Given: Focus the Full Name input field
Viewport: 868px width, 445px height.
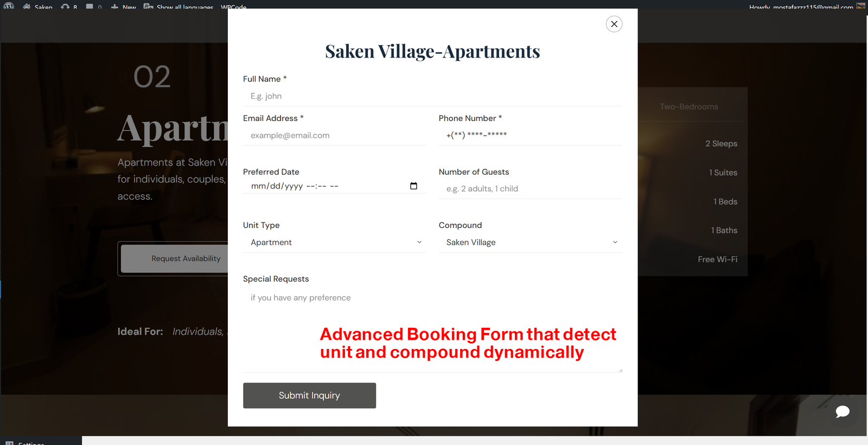Looking at the screenshot, I should pyautogui.click(x=432, y=96).
